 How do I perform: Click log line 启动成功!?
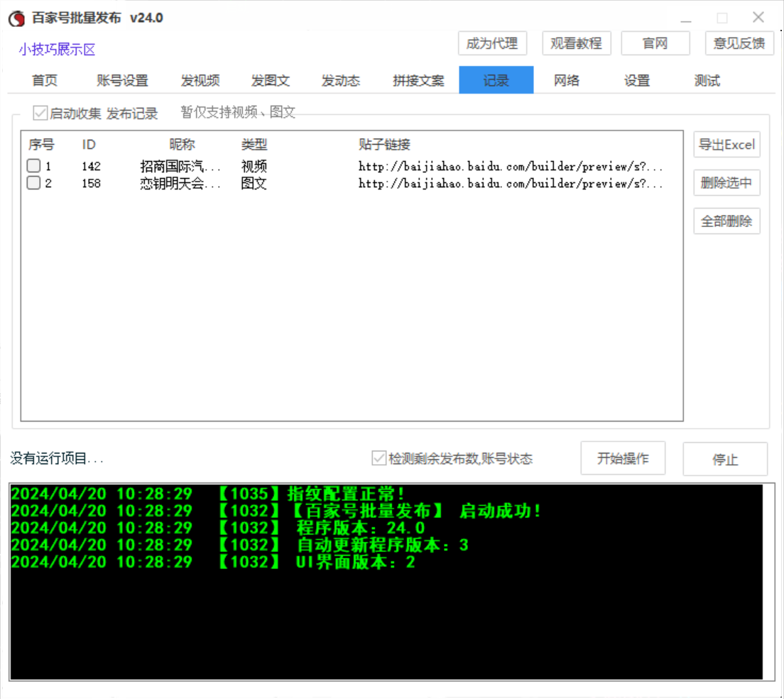[x=276, y=511]
